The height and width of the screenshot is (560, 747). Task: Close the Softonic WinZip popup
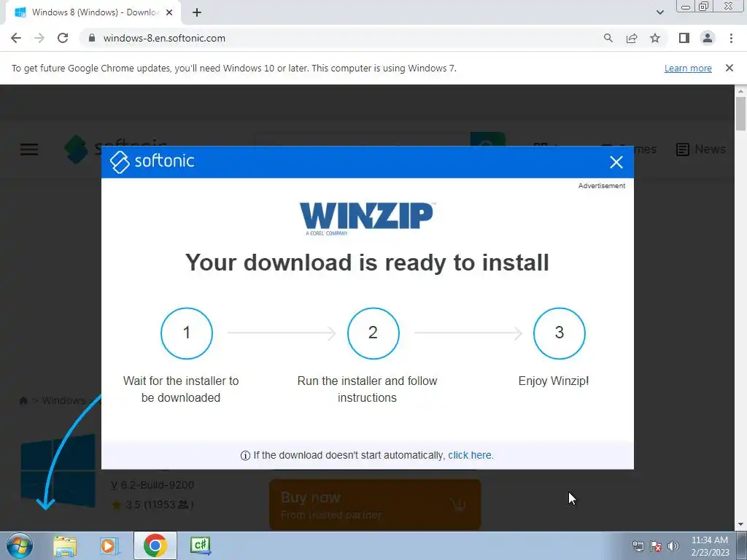(x=616, y=163)
